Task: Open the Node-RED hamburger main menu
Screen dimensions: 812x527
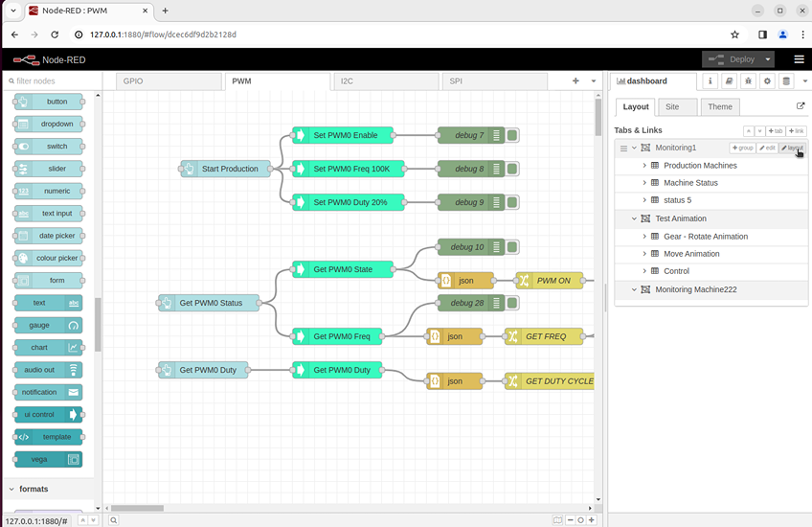Action: tap(799, 59)
